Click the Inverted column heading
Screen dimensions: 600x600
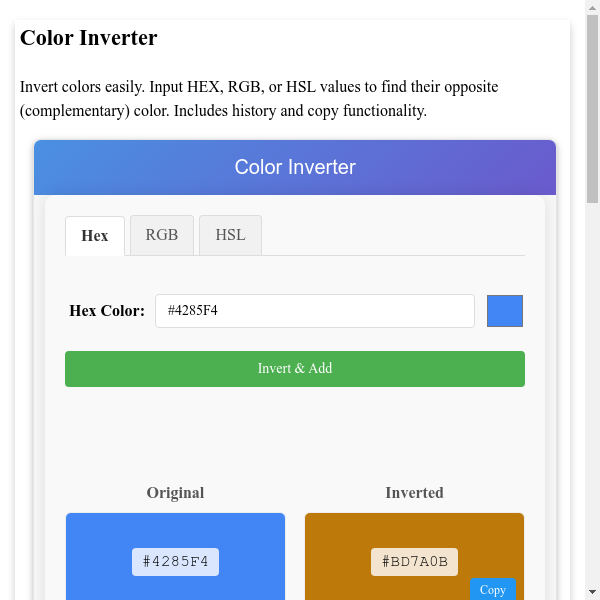(414, 492)
